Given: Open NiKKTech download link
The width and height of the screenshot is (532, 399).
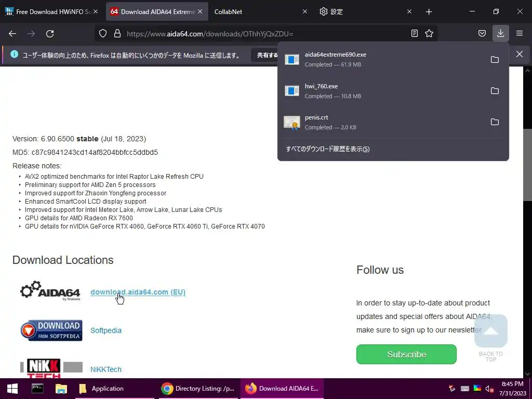Looking at the screenshot, I should click(106, 369).
